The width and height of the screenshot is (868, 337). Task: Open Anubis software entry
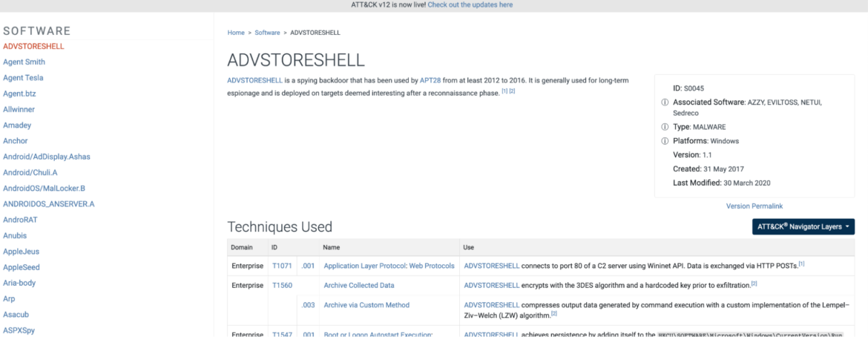15,235
